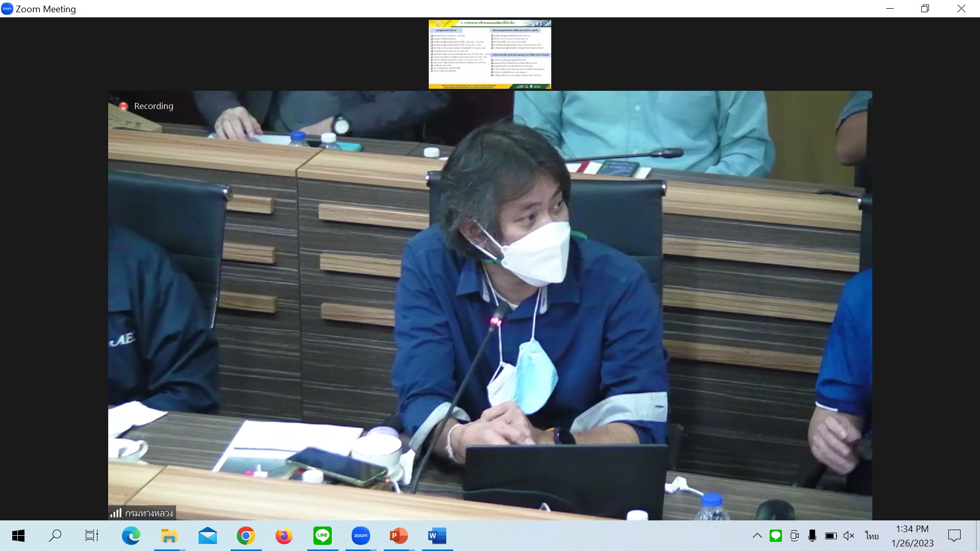Viewport: 980px width, 551px height.
Task: Launch Firefox from the taskbar
Action: point(284,536)
